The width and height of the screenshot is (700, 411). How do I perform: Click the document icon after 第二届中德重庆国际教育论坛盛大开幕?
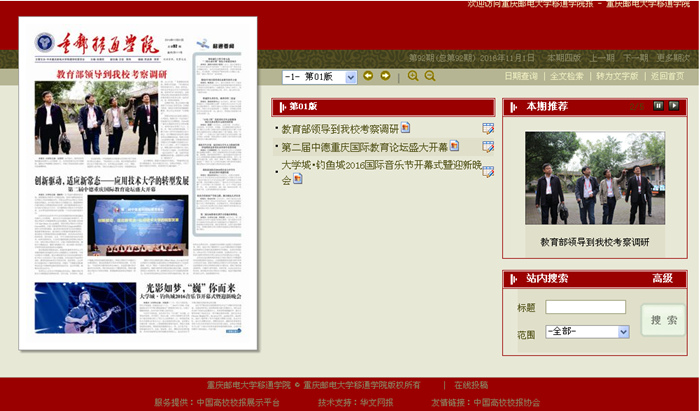454,146
